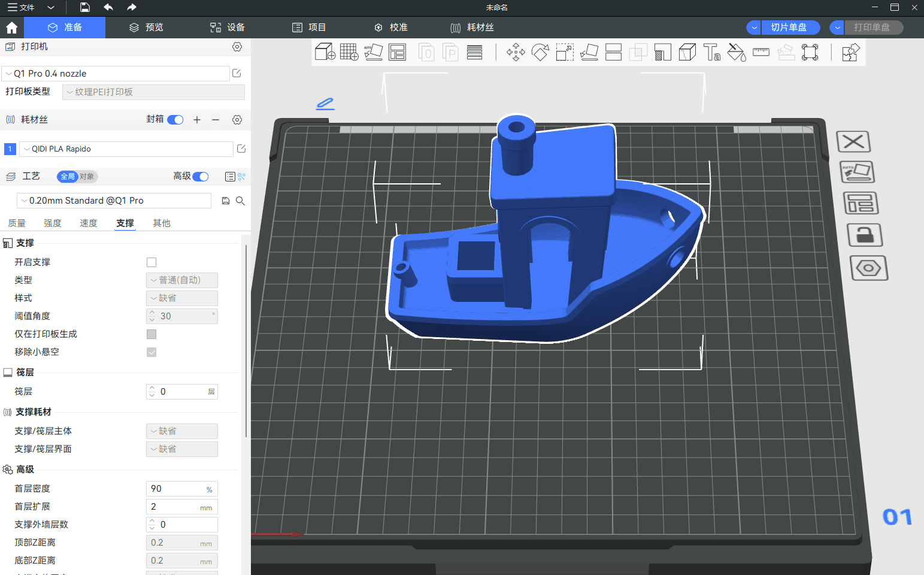The height and width of the screenshot is (575, 924).
Task: Switch process scope to 对象
Action: coord(87,177)
